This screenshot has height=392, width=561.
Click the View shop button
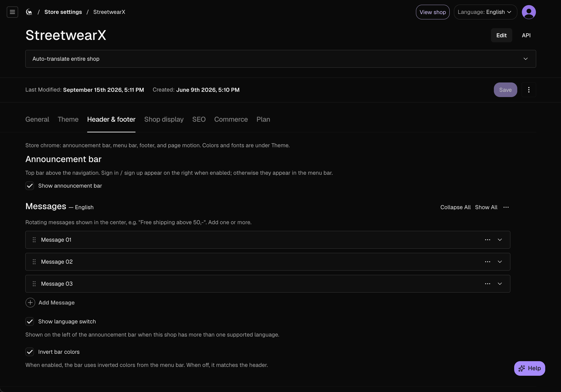click(x=433, y=12)
